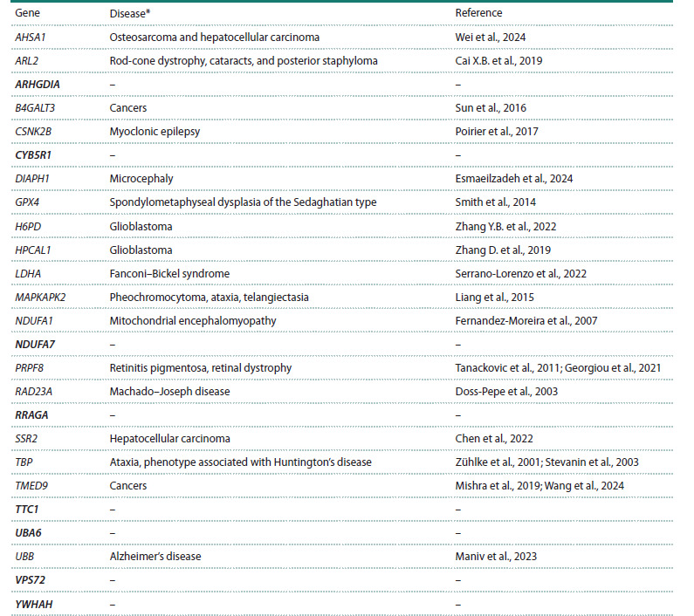Click 'Ataxia, phenotype associated with Huntington's disease'
This screenshot has width=694, height=616.
point(240,463)
